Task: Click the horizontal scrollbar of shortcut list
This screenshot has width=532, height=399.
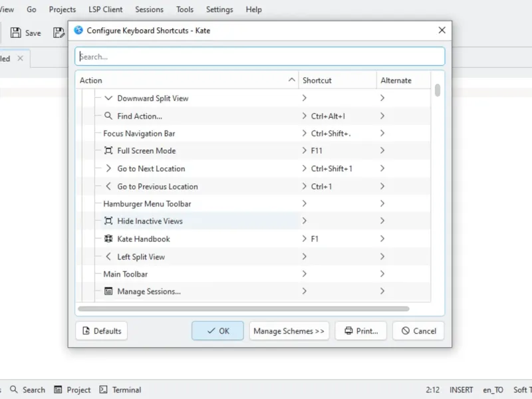Action: 243,309
